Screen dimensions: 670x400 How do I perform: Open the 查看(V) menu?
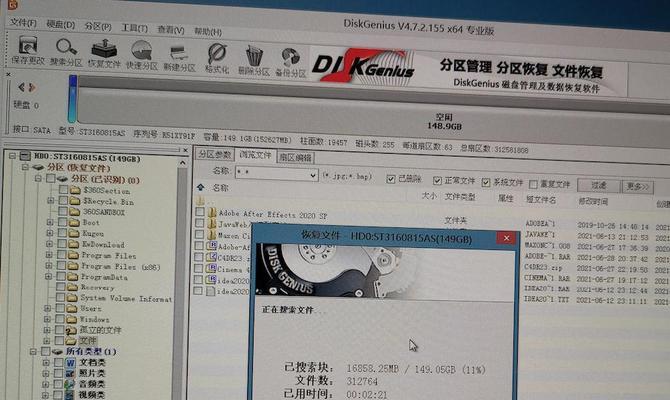point(170,30)
